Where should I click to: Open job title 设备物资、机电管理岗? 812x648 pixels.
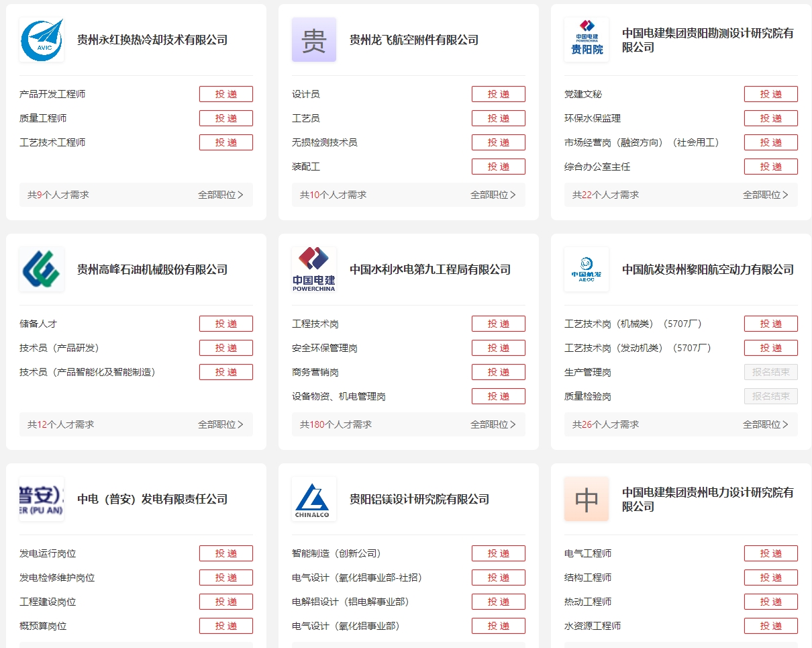(339, 396)
